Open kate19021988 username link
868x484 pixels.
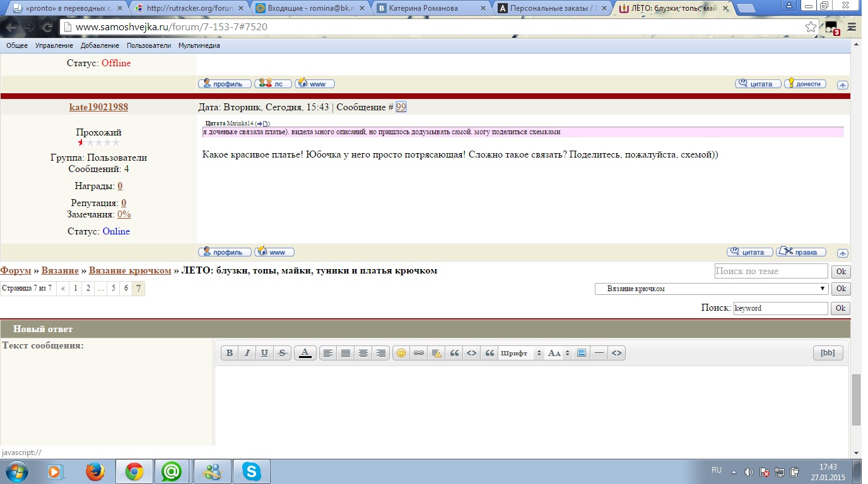(98, 107)
